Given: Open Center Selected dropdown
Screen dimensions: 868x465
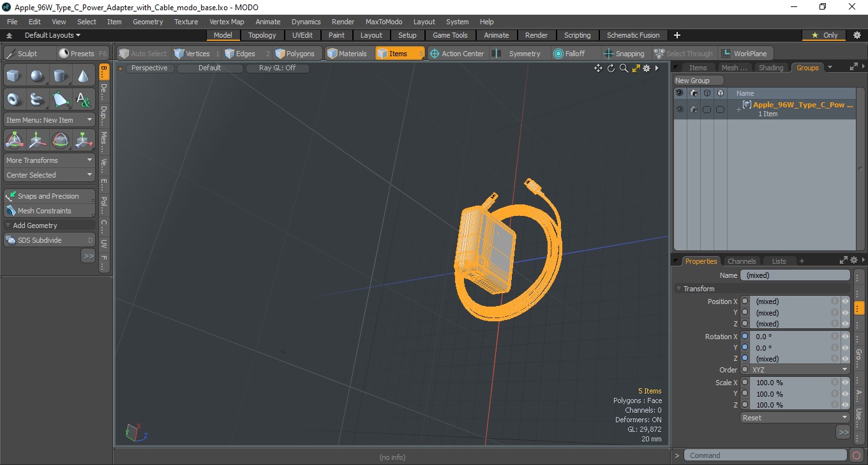Looking at the screenshot, I should click(x=50, y=175).
